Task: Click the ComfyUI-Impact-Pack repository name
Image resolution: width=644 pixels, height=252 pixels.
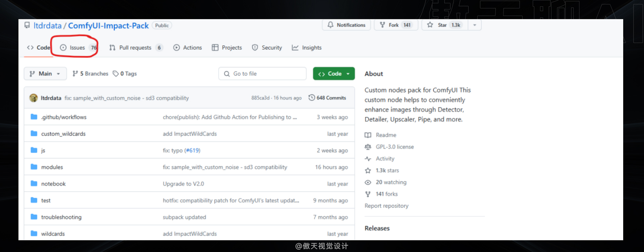Action: click(108, 26)
